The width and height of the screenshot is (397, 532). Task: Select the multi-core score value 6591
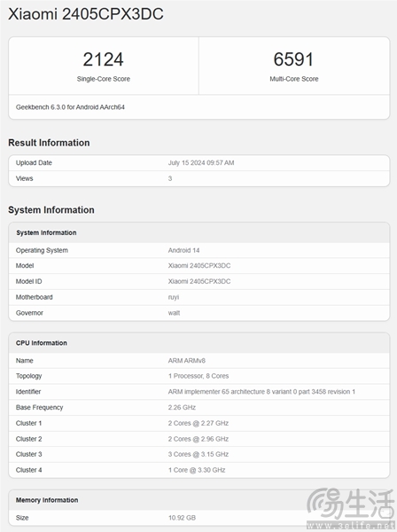point(293,59)
